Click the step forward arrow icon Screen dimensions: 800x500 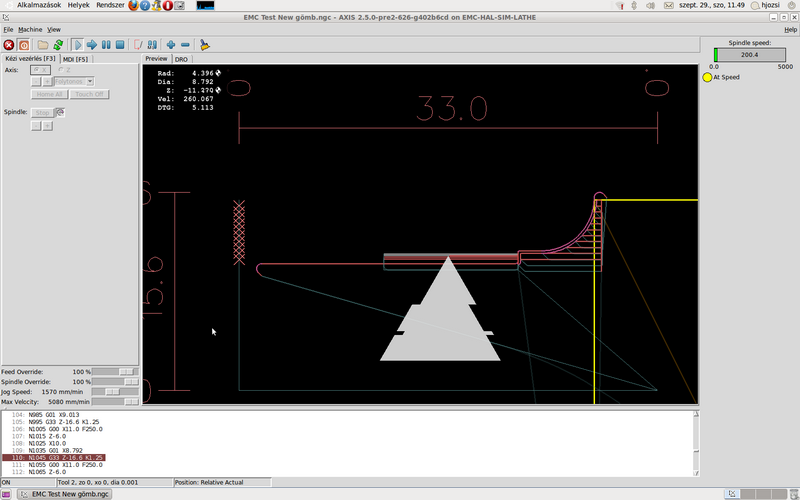[91, 45]
